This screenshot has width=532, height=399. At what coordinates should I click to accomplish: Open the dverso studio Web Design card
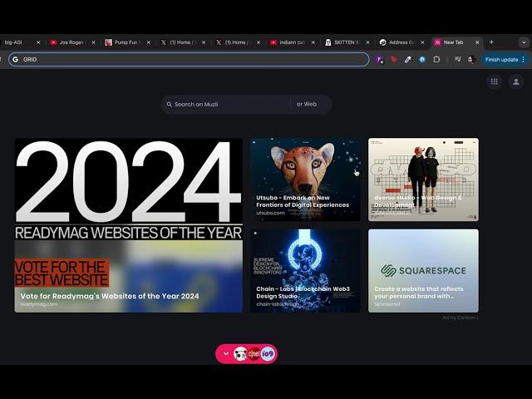coord(423,180)
